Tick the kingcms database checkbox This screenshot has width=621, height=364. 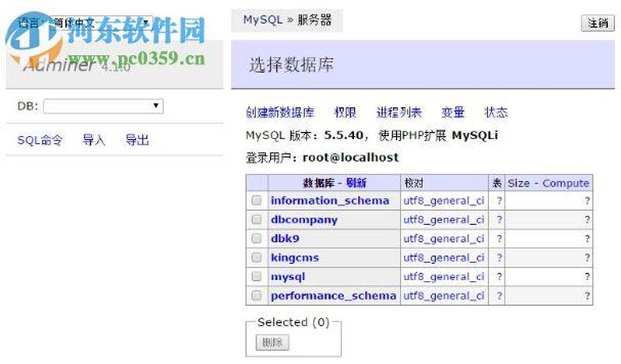256,258
